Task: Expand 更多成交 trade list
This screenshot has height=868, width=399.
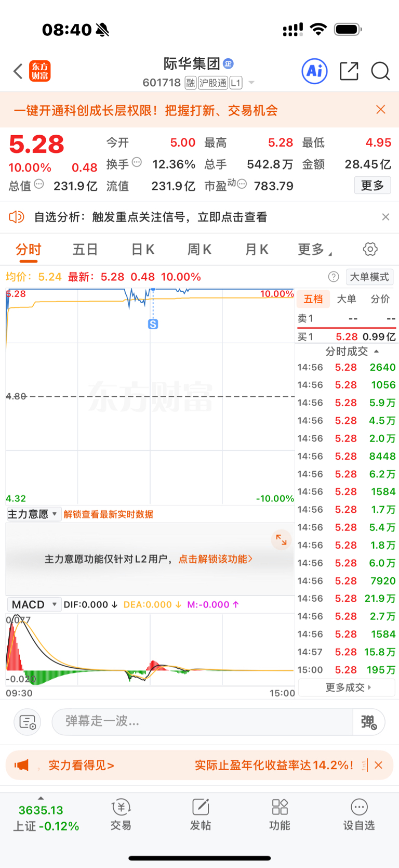Action: [347, 688]
